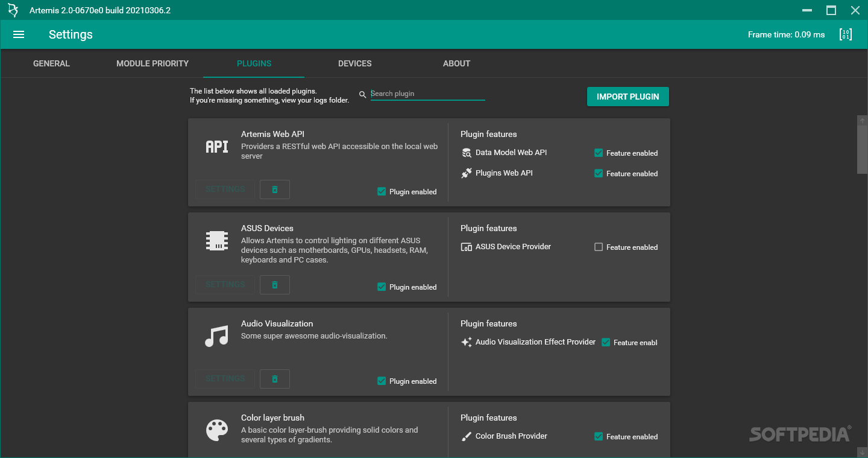Click the Artemis Web API plugin icon
868x458 pixels.
click(217, 147)
